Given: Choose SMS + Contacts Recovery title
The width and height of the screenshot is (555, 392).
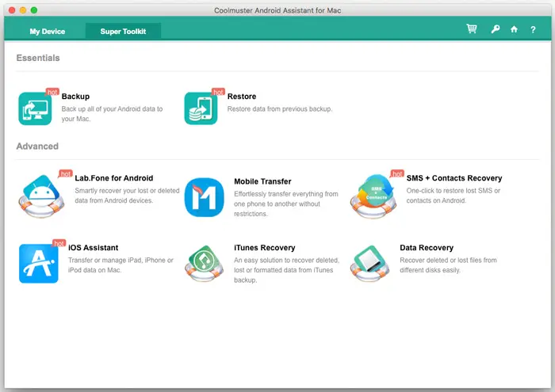Looking at the screenshot, I should point(454,178).
